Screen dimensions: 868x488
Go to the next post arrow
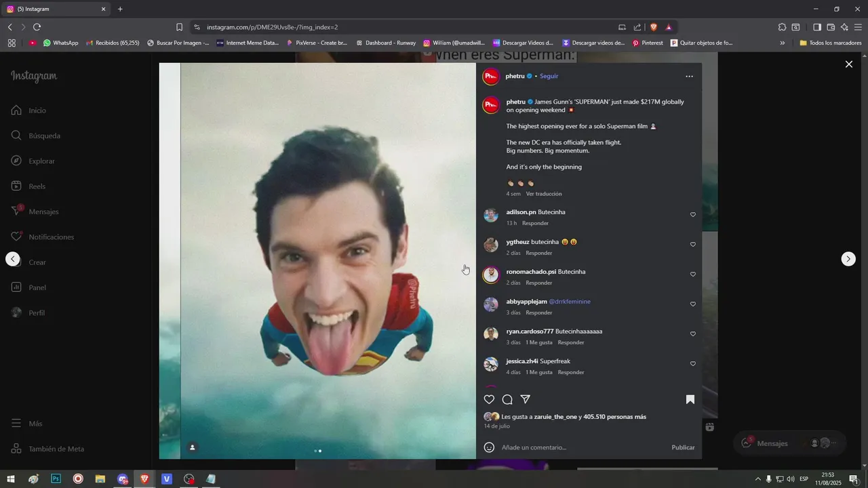848,259
